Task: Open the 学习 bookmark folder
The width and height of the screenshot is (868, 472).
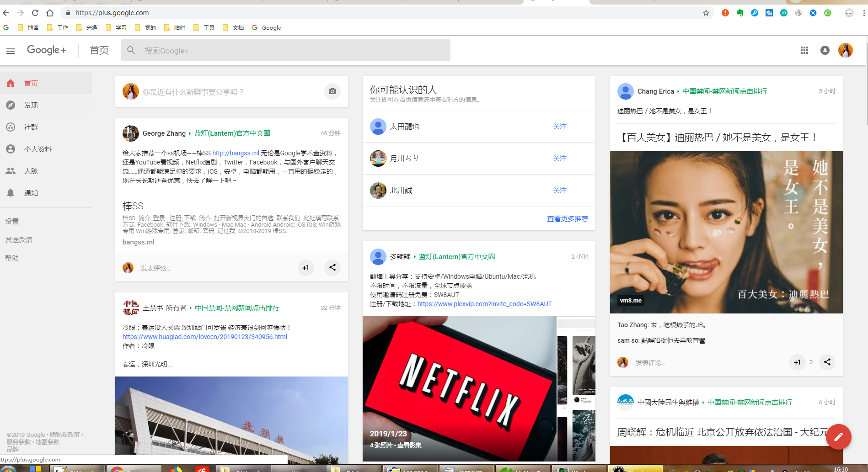Action: point(116,28)
